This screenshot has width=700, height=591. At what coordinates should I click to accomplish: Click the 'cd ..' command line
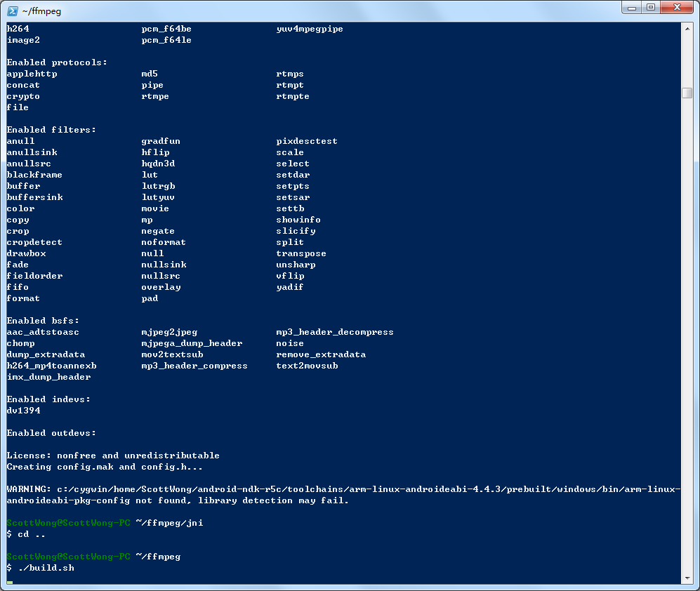(32, 534)
